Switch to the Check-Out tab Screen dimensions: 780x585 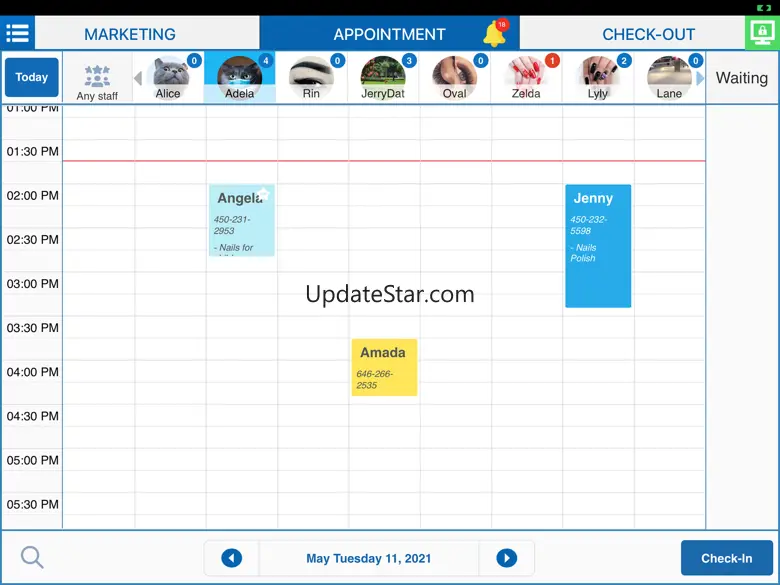[x=648, y=34]
